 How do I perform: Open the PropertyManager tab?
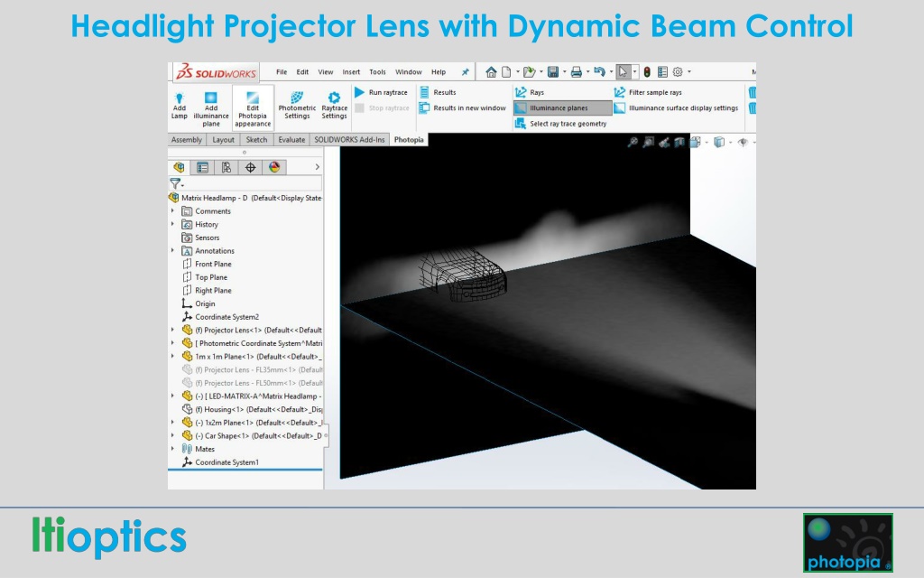point(203,167)
